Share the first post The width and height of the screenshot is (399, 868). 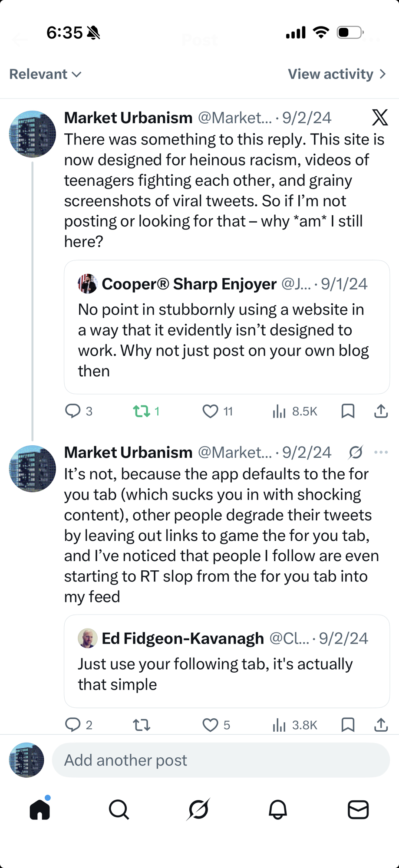[381, 411]
